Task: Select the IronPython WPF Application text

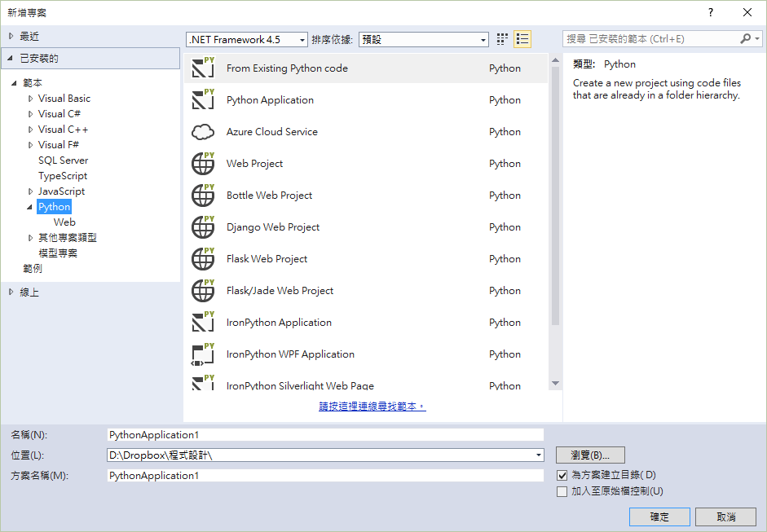Action: coord(290,354)
